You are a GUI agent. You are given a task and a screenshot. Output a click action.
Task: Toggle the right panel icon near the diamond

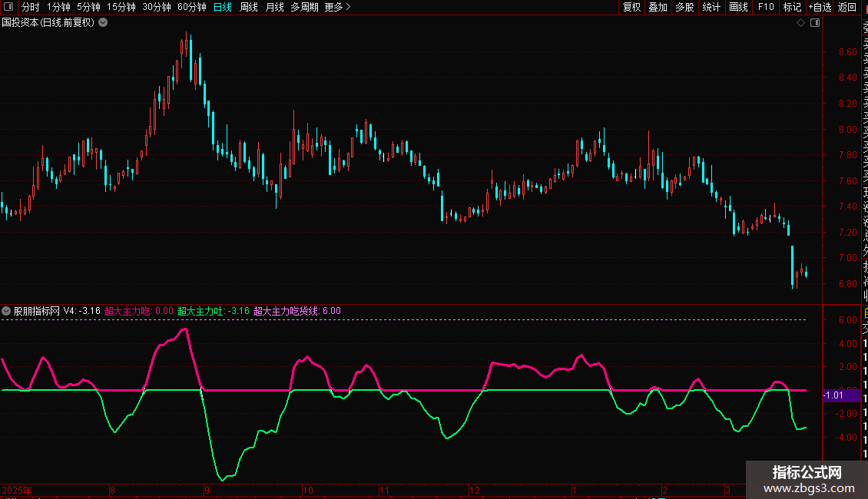[x=815, y=23]
